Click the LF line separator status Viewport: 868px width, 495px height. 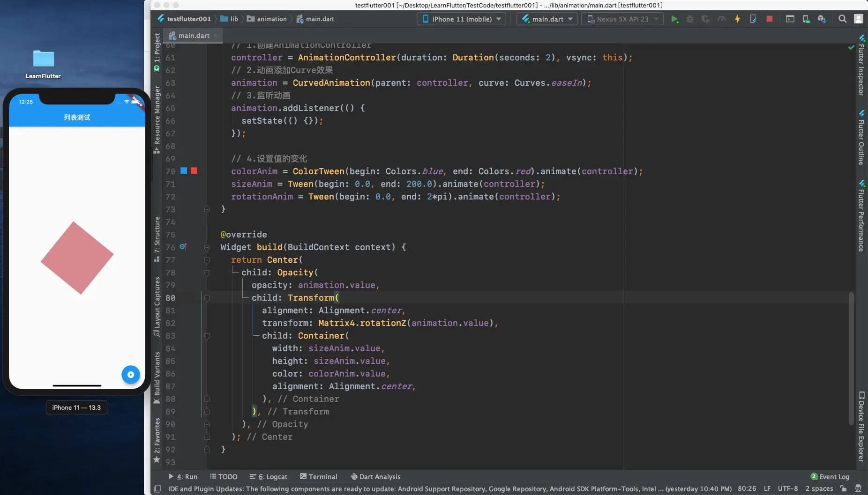(x=767, y=489)
